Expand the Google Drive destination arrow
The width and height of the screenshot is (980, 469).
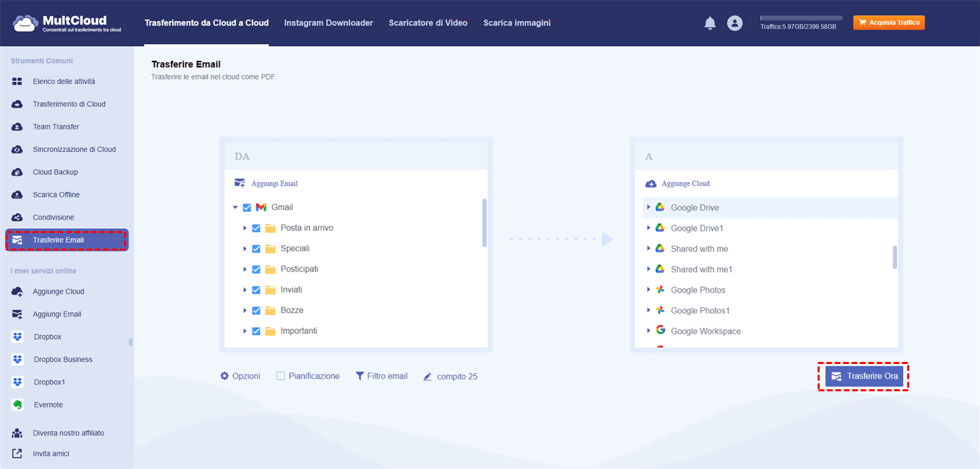coord(649,207)
